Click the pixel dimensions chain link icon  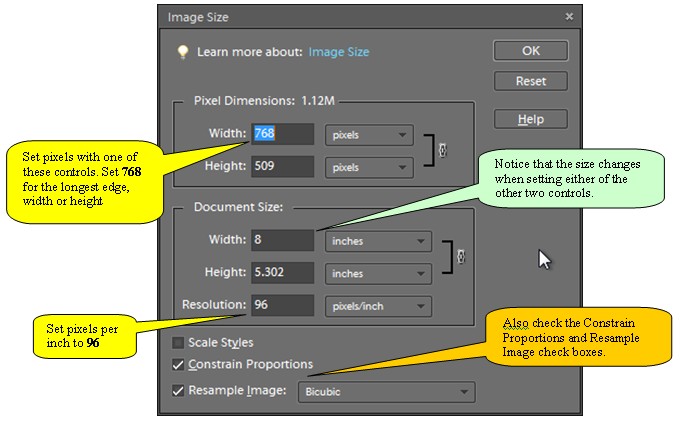coord(443,150)
